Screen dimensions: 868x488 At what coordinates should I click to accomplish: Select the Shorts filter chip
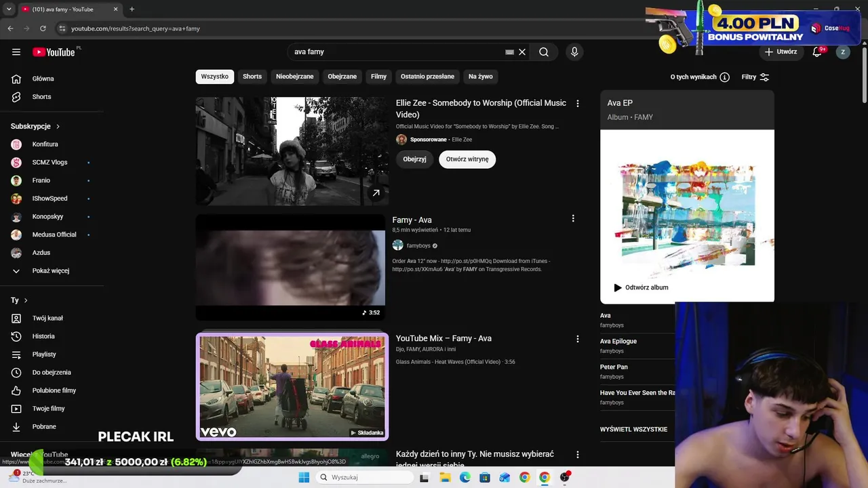pos(252,77)
